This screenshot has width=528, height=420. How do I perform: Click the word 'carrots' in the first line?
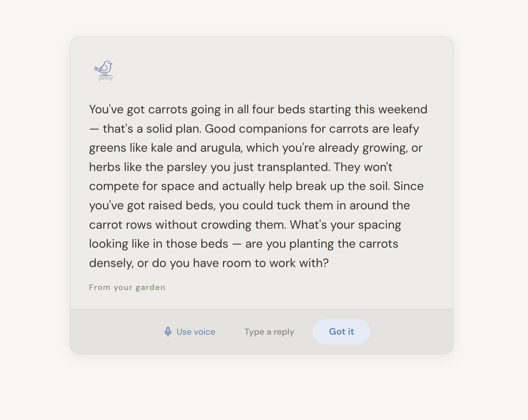[168, 110]
